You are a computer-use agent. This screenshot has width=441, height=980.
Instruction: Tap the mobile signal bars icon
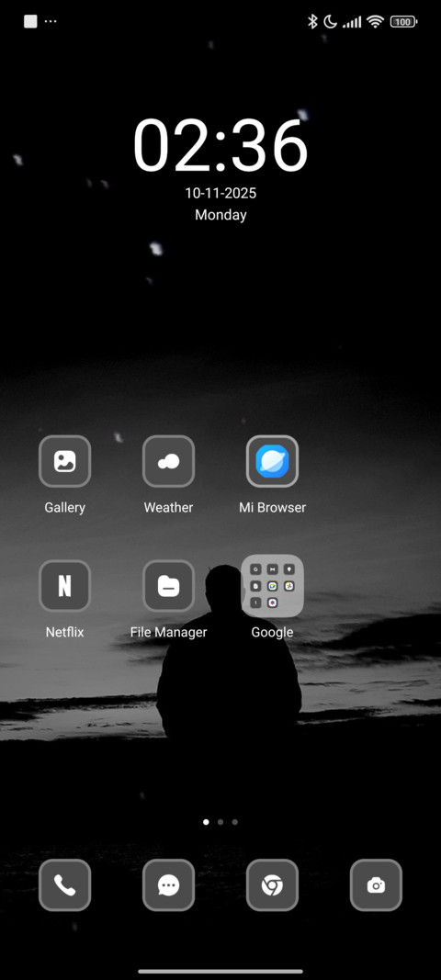(x=352, y=22)
